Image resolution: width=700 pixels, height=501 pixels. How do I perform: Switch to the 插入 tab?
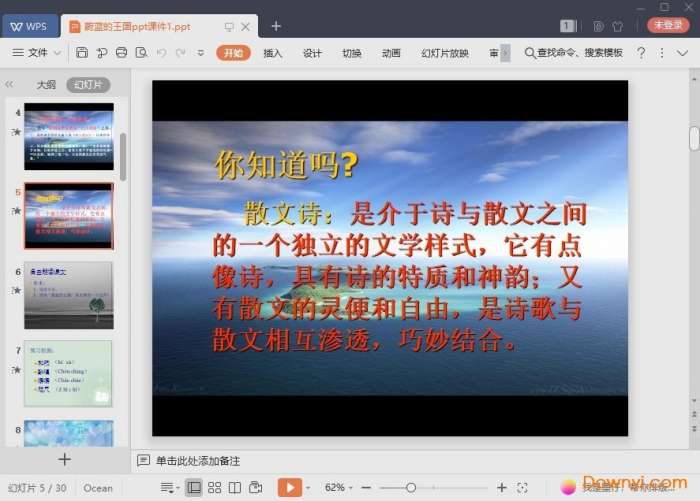(273, 53)
